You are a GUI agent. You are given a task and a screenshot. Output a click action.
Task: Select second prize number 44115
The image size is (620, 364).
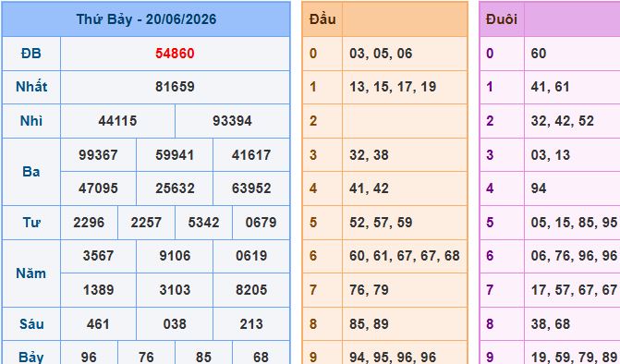[117, 121]
